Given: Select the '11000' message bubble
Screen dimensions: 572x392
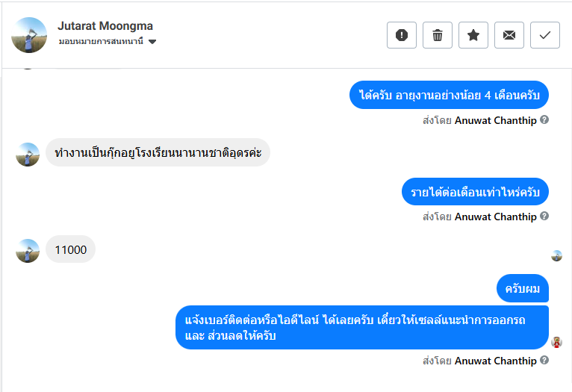Looking at the screenshot, I should pos(71,250).
